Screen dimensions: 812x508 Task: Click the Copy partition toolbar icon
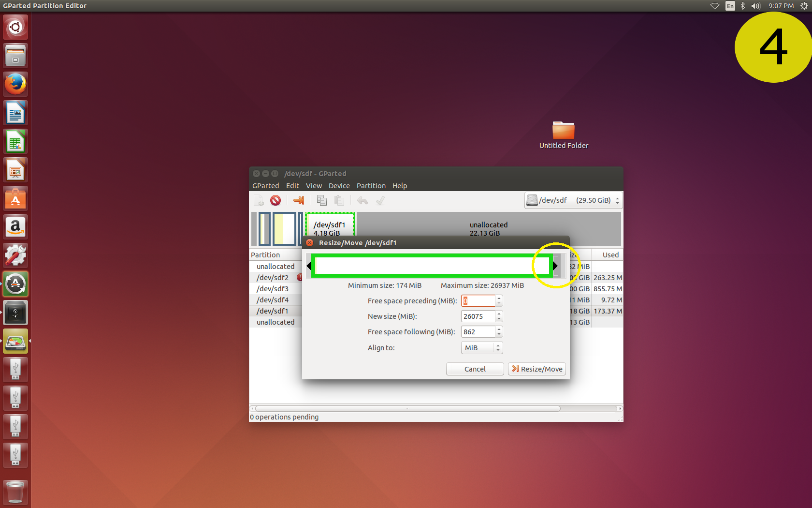click(322, 200)
